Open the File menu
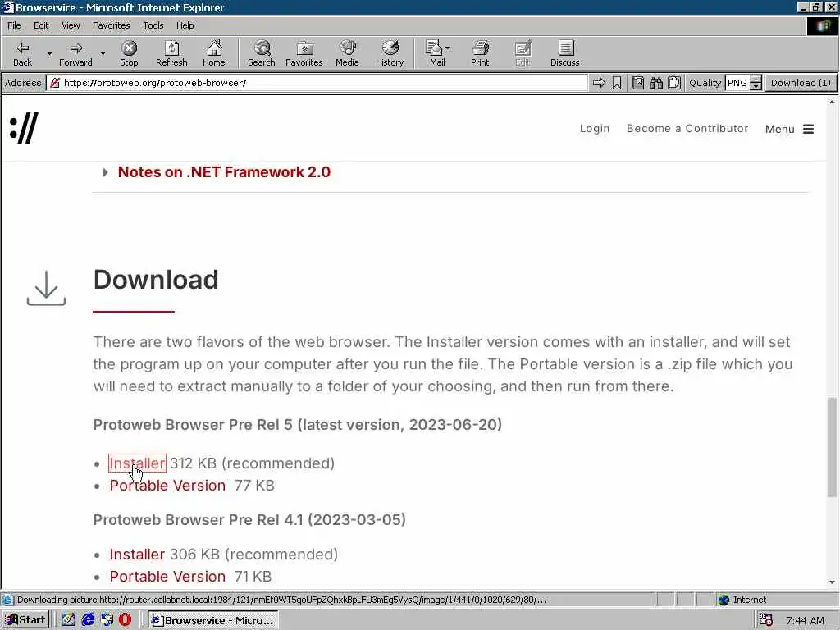 click(x=14, y=25)
